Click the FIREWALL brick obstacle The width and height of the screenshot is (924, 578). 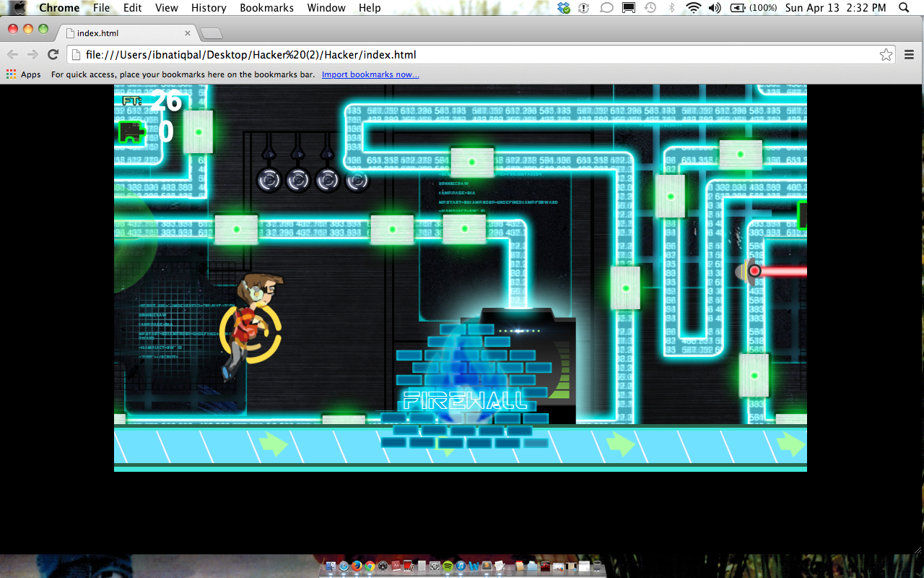466,385
